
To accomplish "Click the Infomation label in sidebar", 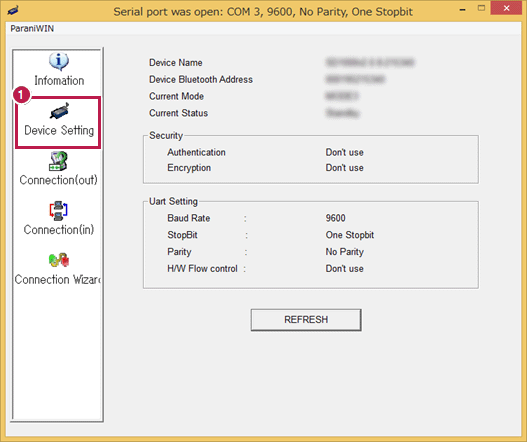I will click(59, 81).
